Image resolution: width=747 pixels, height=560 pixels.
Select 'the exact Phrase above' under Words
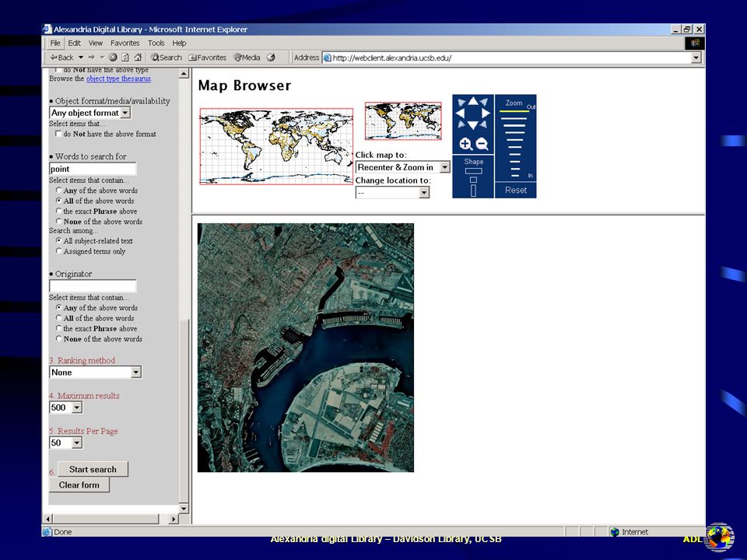(x=58, y=211)
